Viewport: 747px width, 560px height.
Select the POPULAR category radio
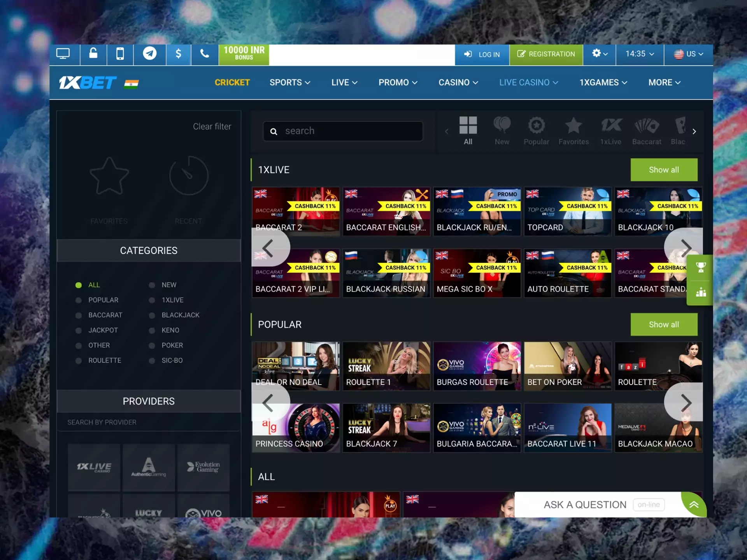click(x=79, y=300)
